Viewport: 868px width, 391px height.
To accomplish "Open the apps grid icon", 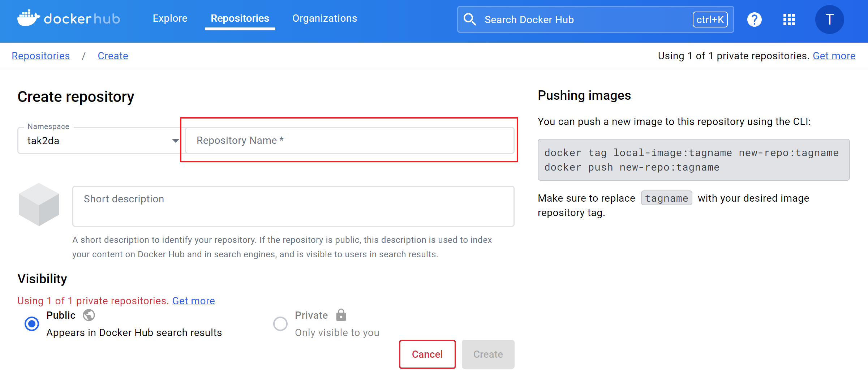I will click(x=789, y=20).
